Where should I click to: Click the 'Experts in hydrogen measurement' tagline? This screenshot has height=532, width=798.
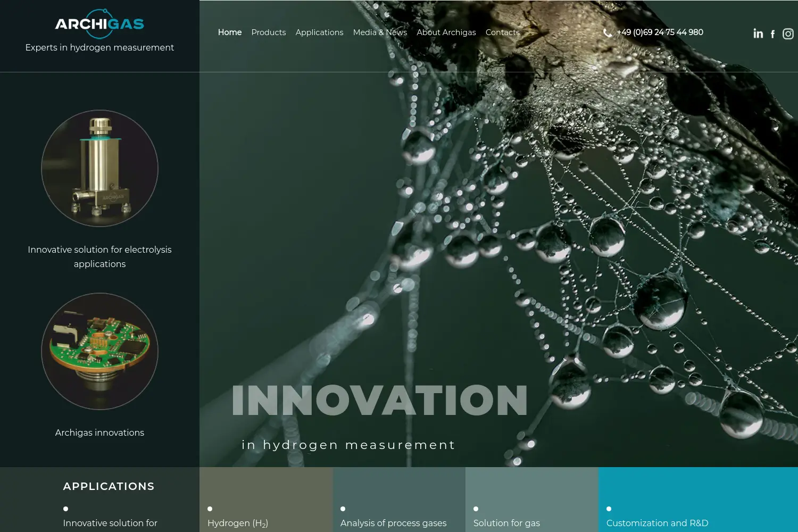[x=99, y=47]
